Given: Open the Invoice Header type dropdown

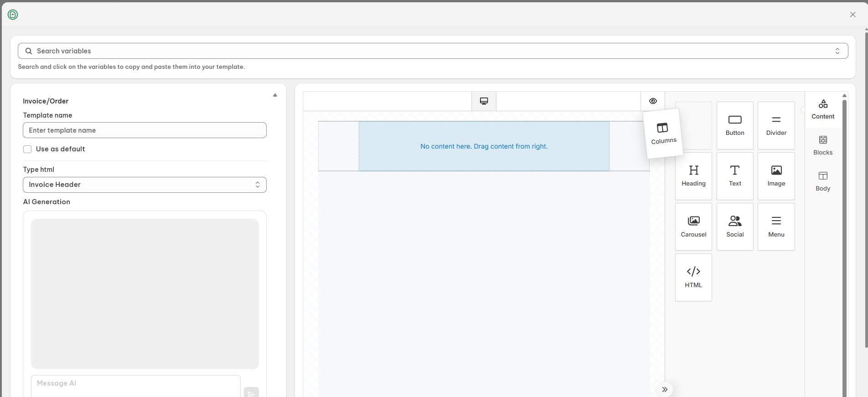Looking at the screenshot, I should 145,185.
